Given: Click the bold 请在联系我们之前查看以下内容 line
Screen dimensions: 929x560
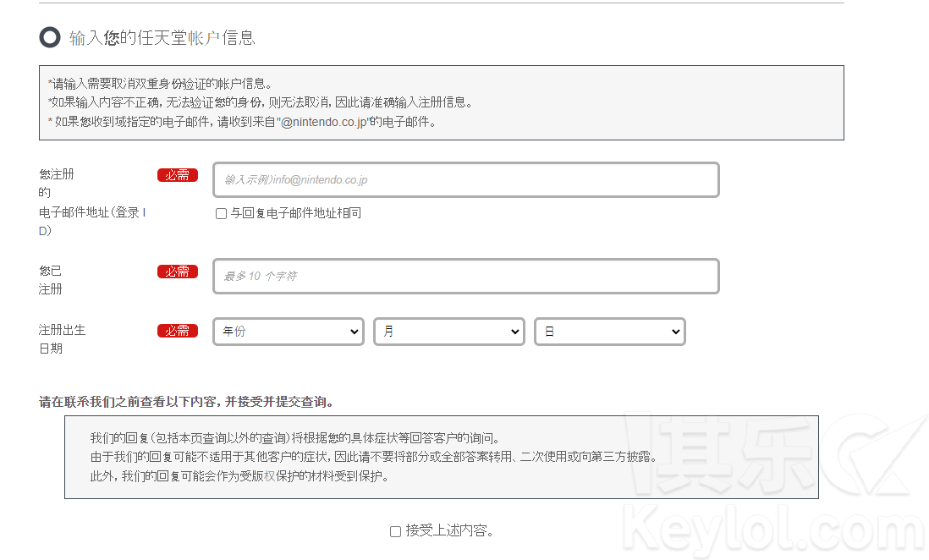Looking at the screenshot, I should coord(186,402).
